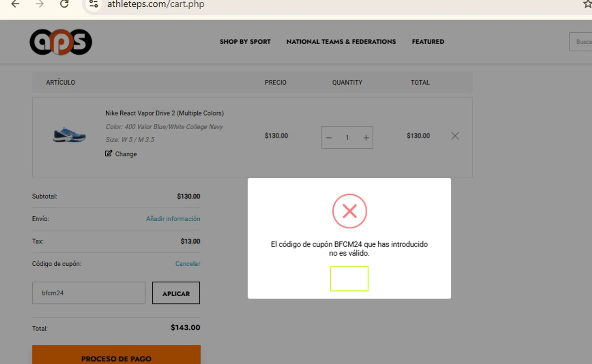Click the browser forward arrow
This screenshot has height=364, width=592.
pyautogui.click(x=39, y=4)
